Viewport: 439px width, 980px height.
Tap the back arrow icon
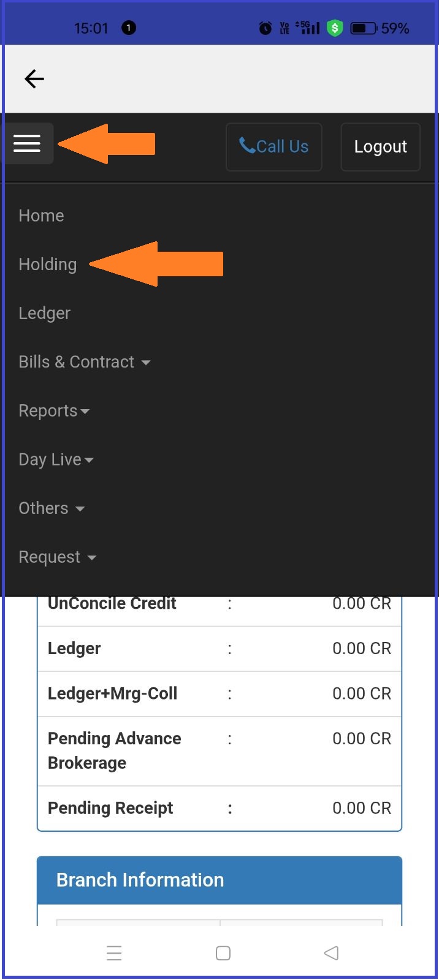coord(34,79)
